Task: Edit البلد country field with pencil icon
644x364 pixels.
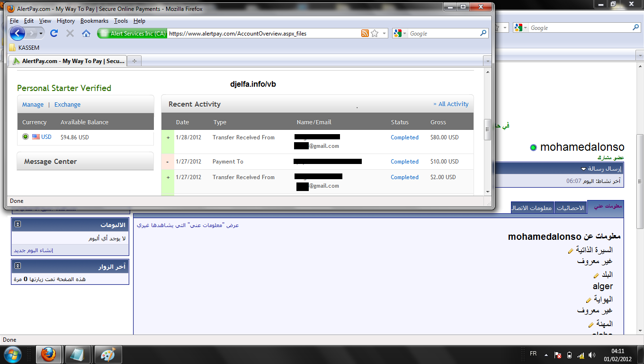Action: coord(596,276)
